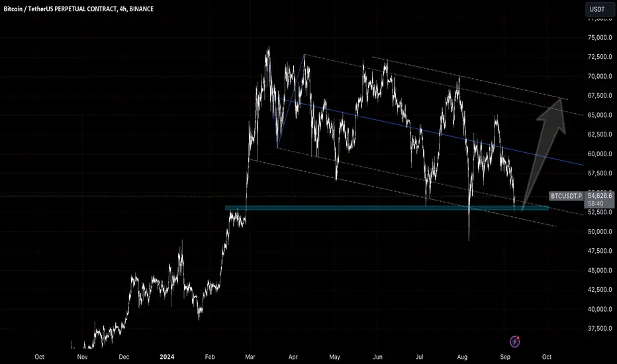Click the 42,500.0 price axis label

pyautogui.click(x=600, y=290)
